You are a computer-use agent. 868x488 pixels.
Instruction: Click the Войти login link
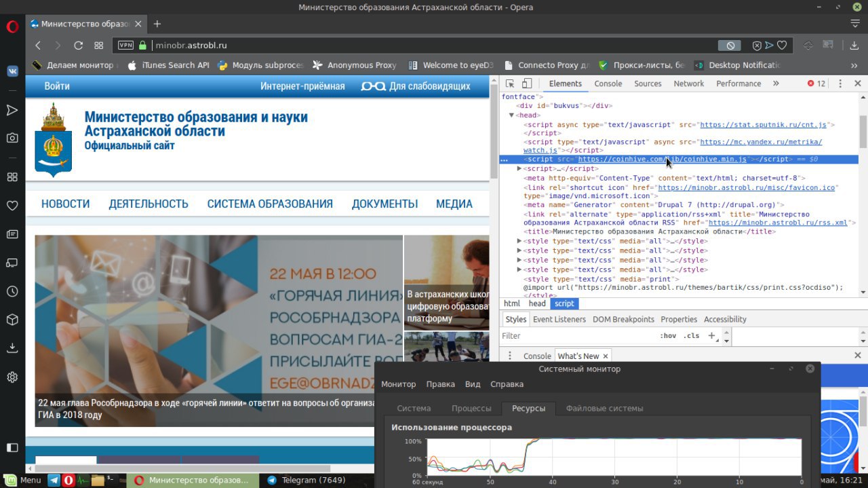(x=57, y=86)
